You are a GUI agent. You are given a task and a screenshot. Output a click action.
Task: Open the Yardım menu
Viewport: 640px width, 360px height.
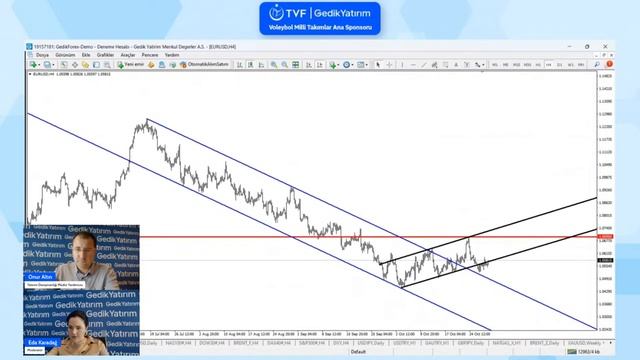(x=172, y=55)
